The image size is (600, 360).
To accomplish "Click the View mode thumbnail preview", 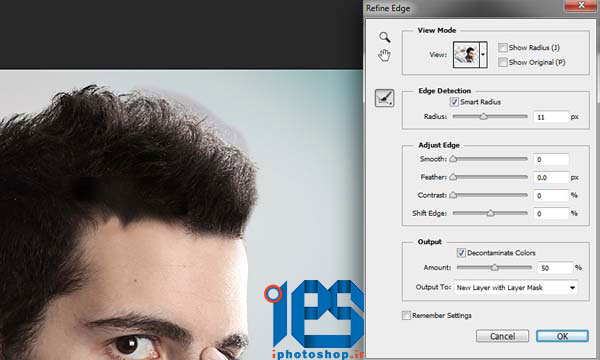I will 466,55.
